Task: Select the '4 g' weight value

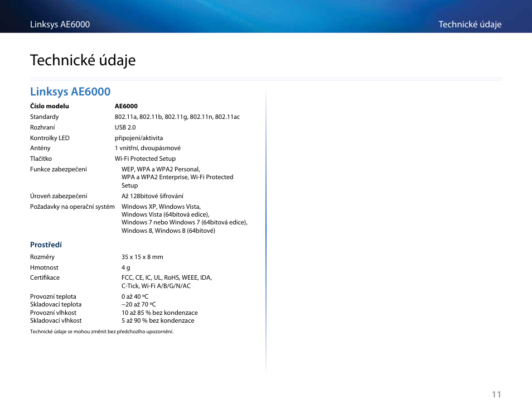Action: click(x=126, y=267)
